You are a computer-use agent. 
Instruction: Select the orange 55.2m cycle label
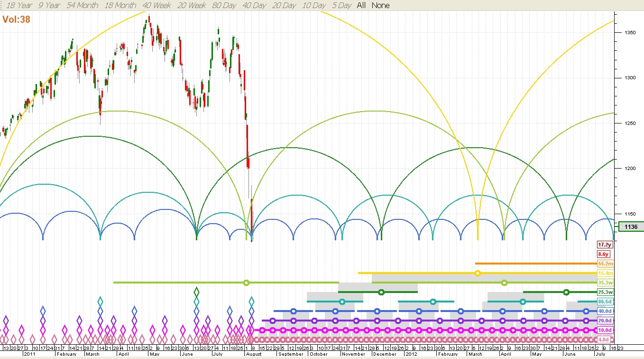coord(605,264)
